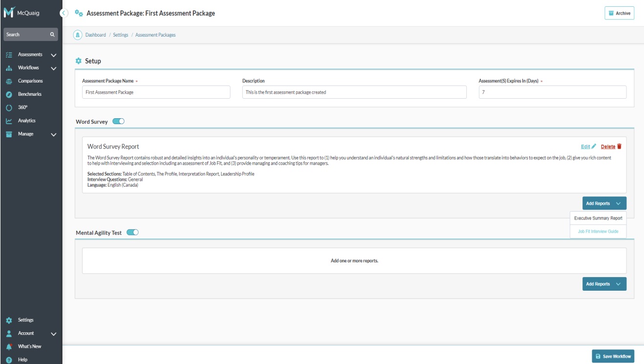Click the Save Workflow button
The width and height of the screenshot is (644, 364).
pos(613,356)
